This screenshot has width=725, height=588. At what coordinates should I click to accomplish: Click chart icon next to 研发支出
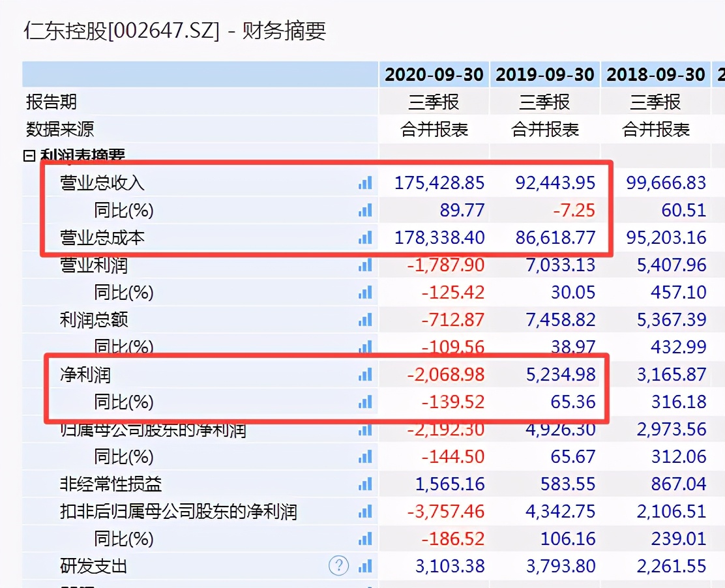pyautogui.click(x=365, y=566)
